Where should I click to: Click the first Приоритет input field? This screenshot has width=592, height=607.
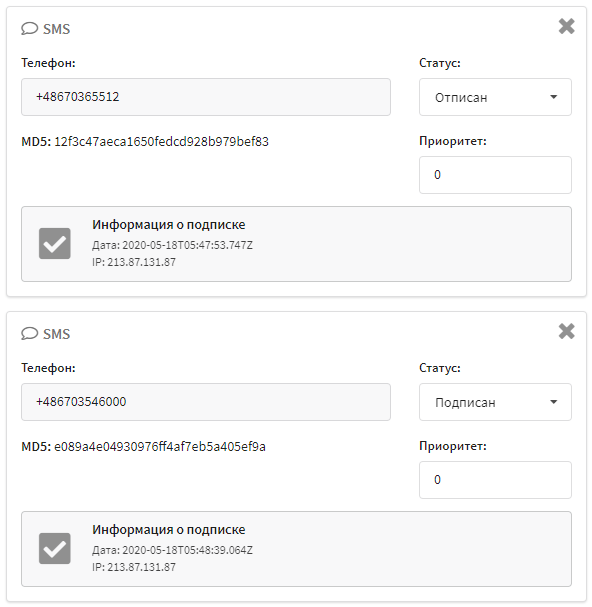[495, 175]
